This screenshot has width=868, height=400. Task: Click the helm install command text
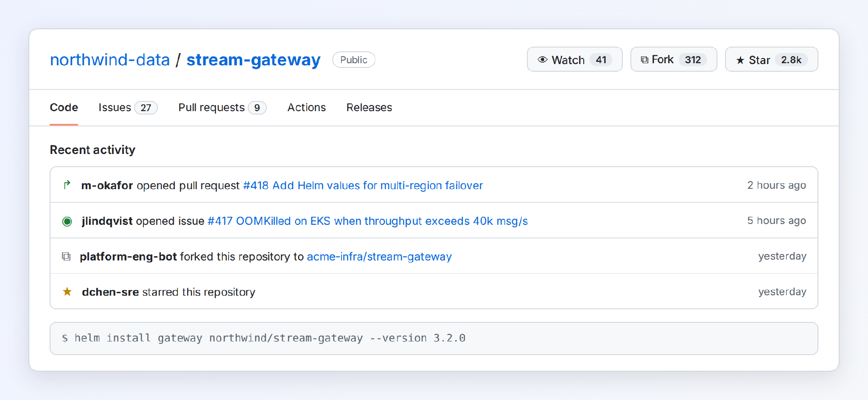coord(270,338)
